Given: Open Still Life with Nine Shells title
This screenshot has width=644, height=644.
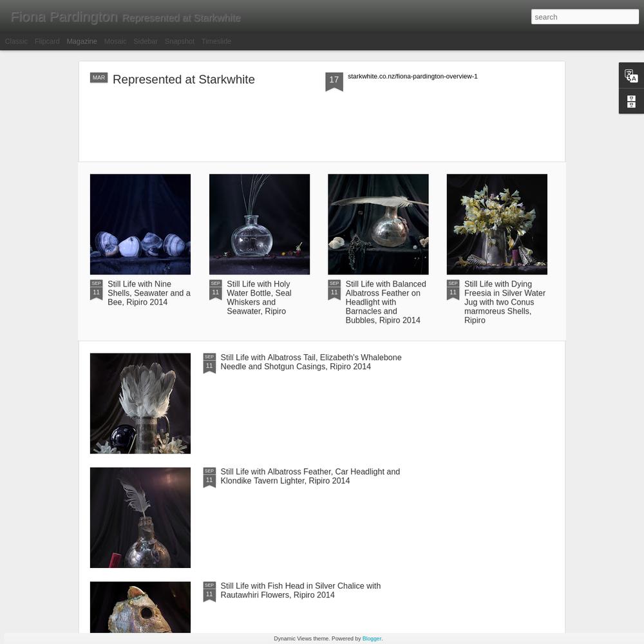Looking at the screenshot, I should [x=149, y=293].
